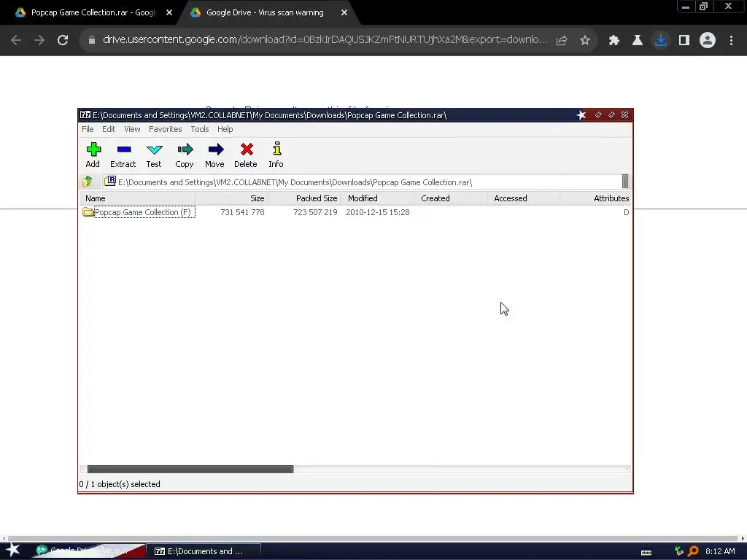Click the 7-Zip title bar star icon
747x560 pixels.
(x=581, y=114)
